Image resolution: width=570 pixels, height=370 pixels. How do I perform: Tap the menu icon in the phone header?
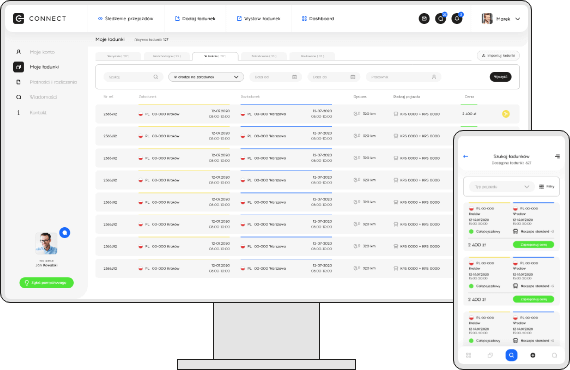point(557,156)
